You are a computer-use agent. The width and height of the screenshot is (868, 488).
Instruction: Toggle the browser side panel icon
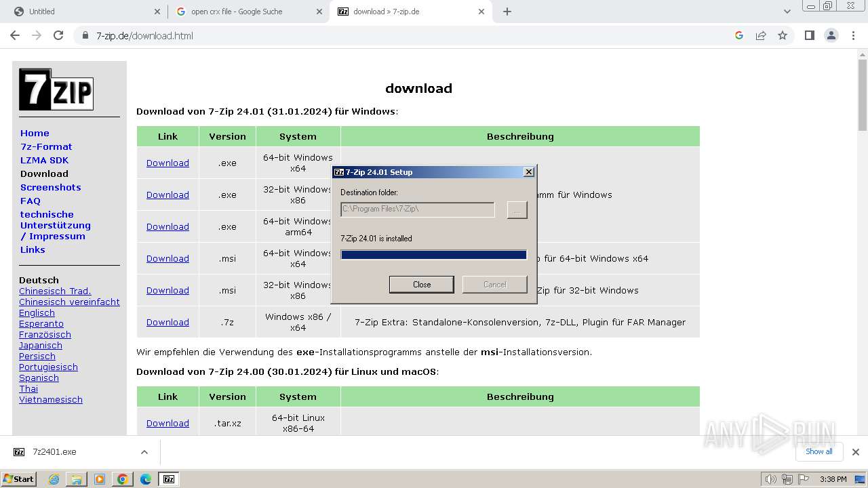tap(809, 35)
